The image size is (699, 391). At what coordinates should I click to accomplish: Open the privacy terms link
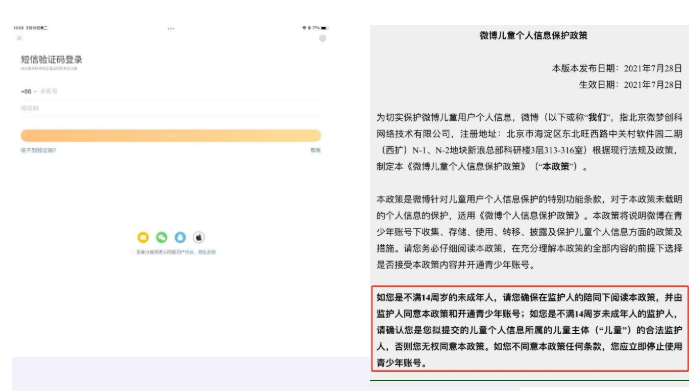(207, 252)
